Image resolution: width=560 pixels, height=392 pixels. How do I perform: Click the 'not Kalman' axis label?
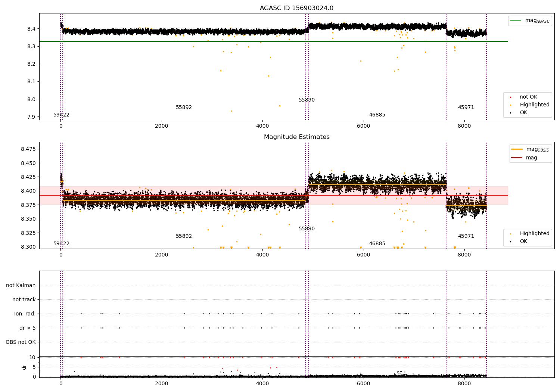tap(21, 285)
